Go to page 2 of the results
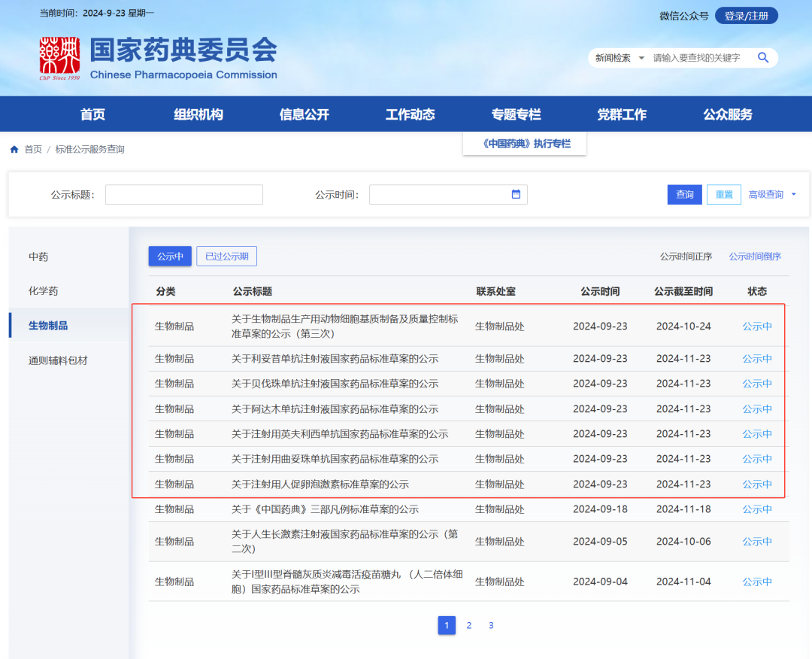This screenshot has width=812, height=659. coord(468,625)
